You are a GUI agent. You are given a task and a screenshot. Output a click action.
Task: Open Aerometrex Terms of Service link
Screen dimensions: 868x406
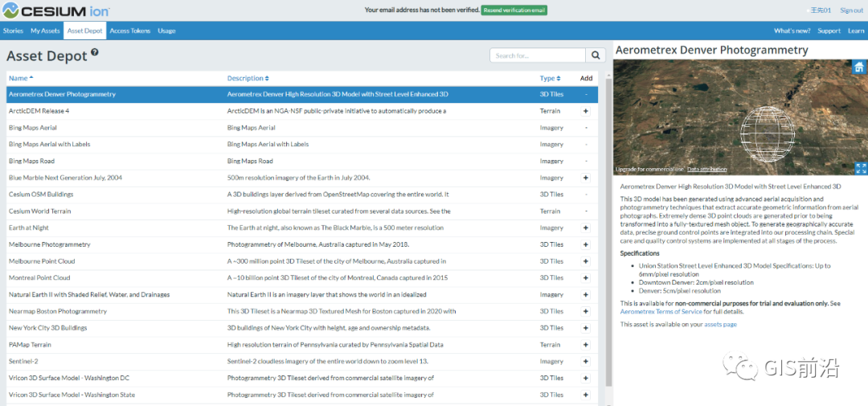[661, 312]
